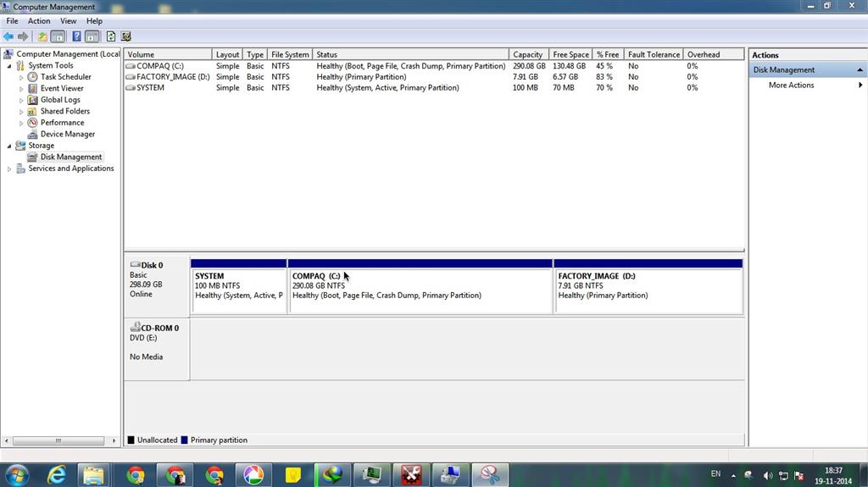Open the File menu
Screen dimensions: 868x487
click(x=12, y=21)
